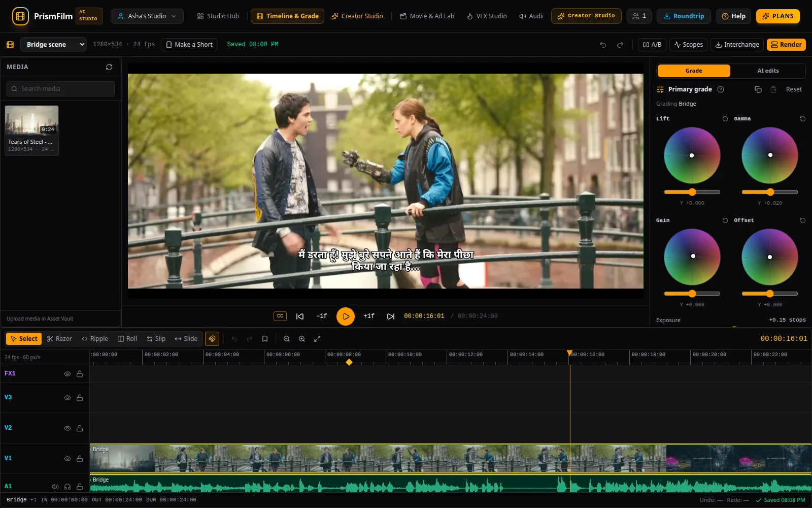Lock the V2 track
812x508 pixels.
pyautogui.click(x=80, y=428)
